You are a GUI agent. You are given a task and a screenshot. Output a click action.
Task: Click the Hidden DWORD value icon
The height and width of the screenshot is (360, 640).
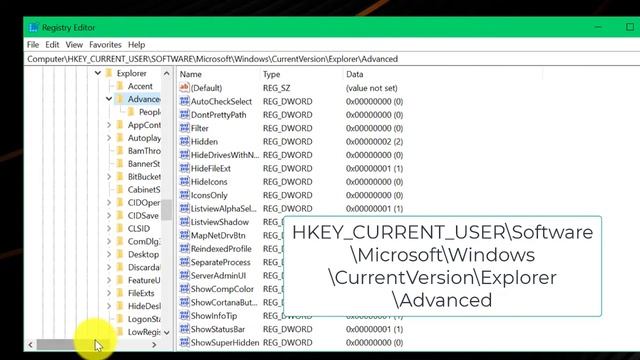coord(184,141)
